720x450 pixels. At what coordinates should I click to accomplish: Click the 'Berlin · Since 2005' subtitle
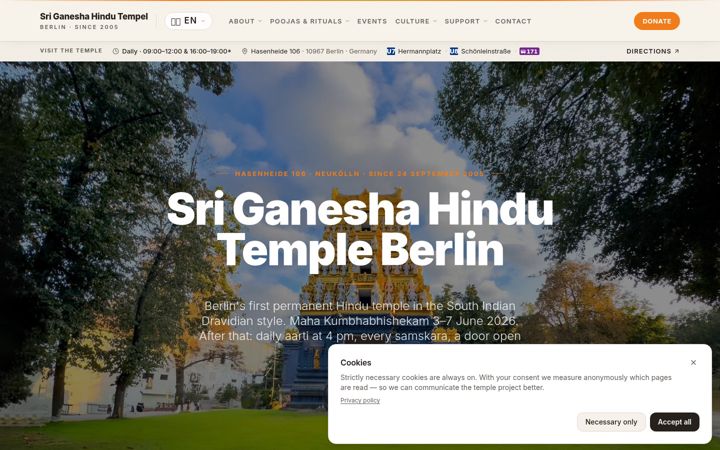pos(79,27)
